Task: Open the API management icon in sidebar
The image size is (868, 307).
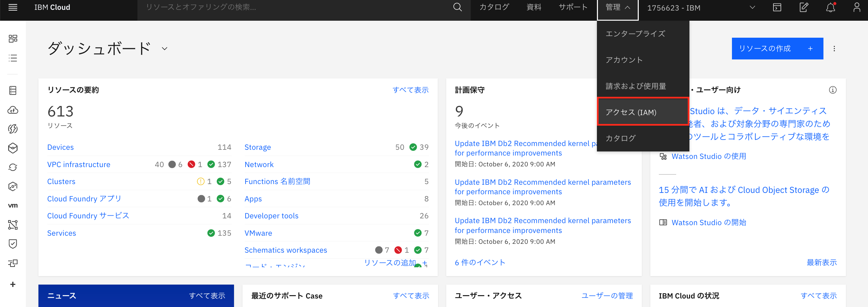Action: coord(13,263)
